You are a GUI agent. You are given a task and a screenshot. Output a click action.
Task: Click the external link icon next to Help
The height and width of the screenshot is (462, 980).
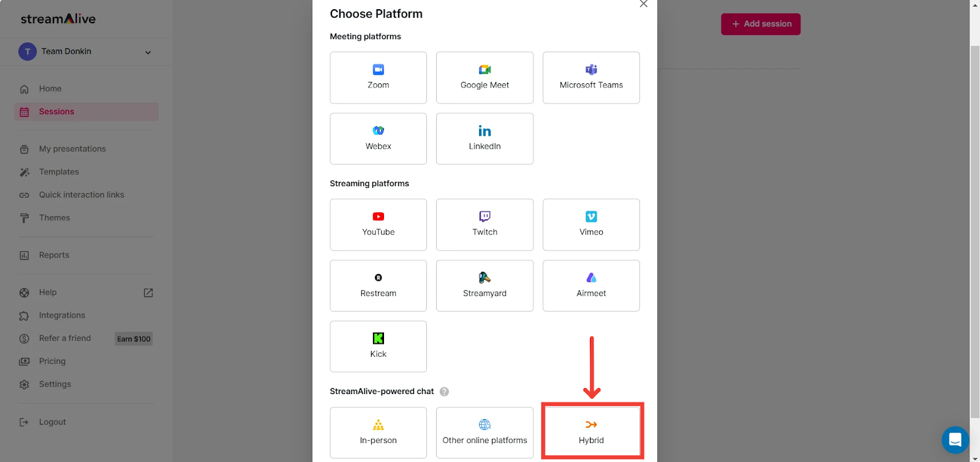pos(148,292)
